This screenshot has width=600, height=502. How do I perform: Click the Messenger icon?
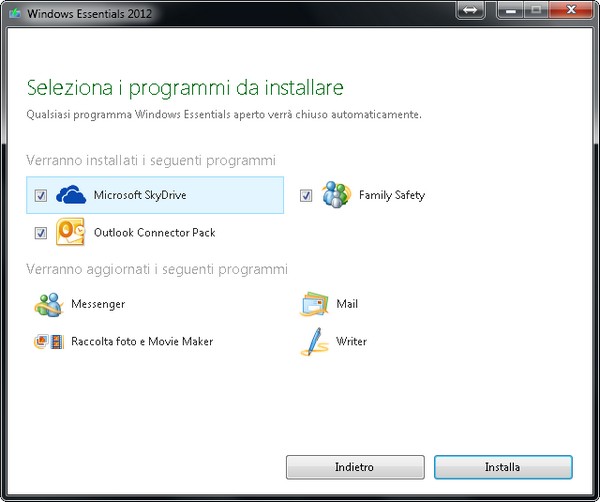49,305
